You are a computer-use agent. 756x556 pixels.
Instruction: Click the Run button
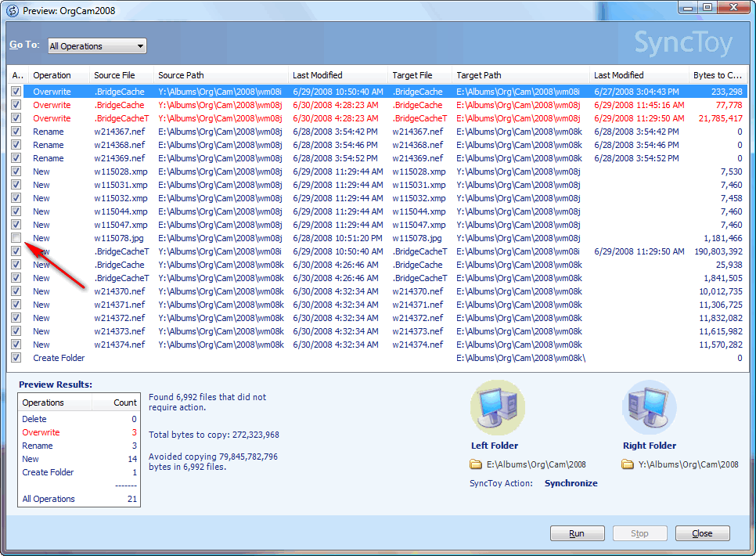click(x=577, y=533)
